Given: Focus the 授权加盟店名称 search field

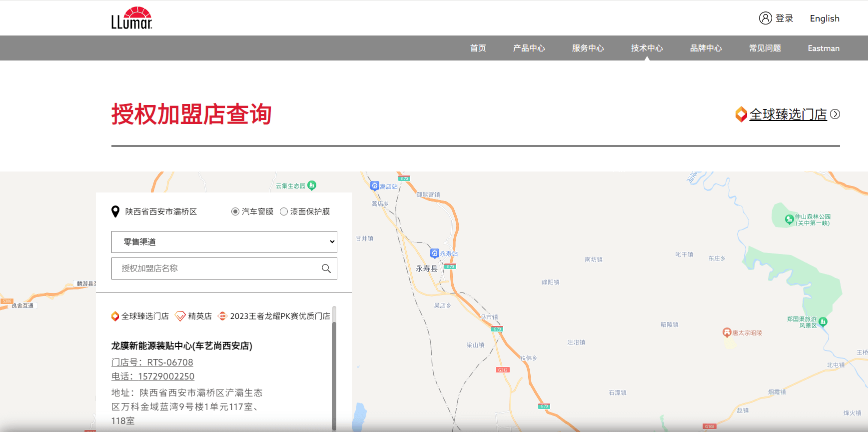Looking at the screenshot, I should 215,268.
